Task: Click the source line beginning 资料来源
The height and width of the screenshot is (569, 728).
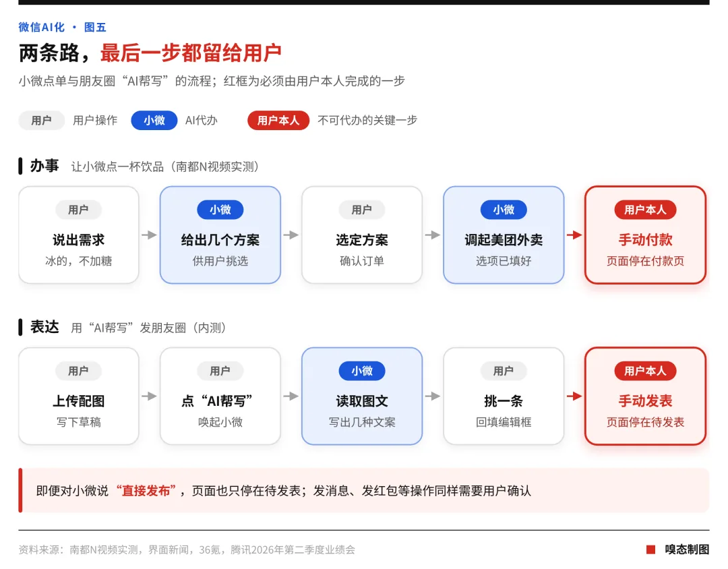Action: coord(187,550)
